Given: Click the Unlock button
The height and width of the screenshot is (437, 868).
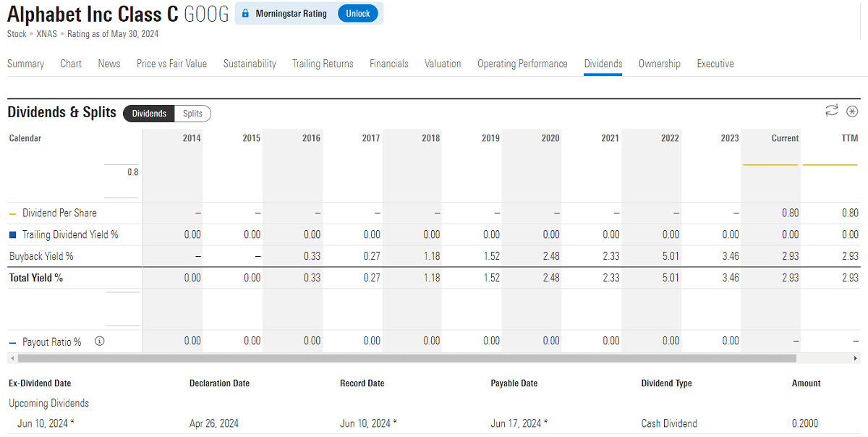Looking at the screenshot, I should point(358,14).
